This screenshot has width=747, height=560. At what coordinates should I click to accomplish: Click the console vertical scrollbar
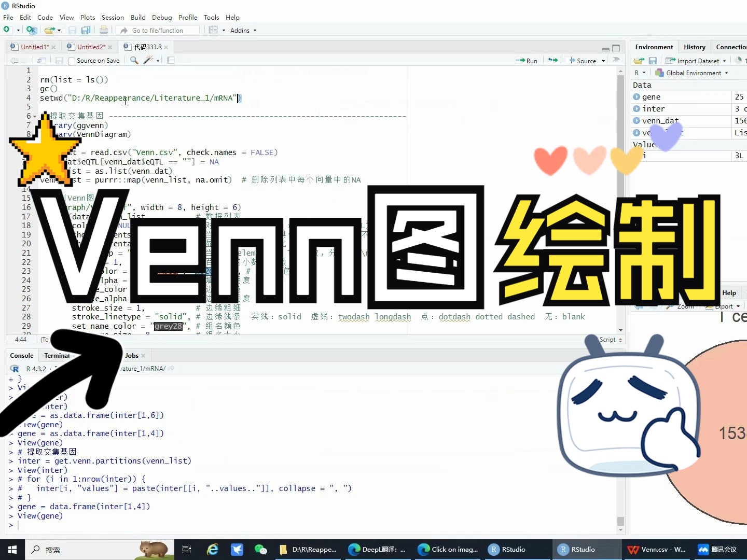tap(620, 454)
